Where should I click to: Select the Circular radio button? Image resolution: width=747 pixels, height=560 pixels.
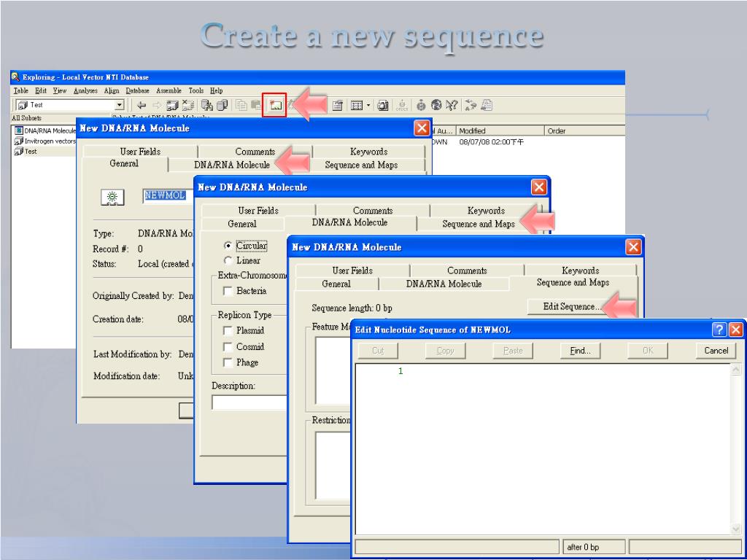[x=228, y=246]
